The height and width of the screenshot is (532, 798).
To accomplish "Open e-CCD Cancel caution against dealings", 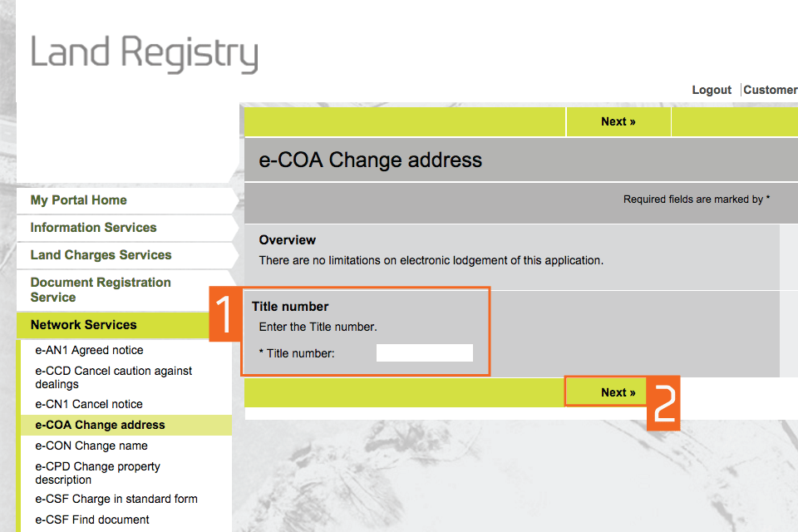I will (x=113, y=377).
